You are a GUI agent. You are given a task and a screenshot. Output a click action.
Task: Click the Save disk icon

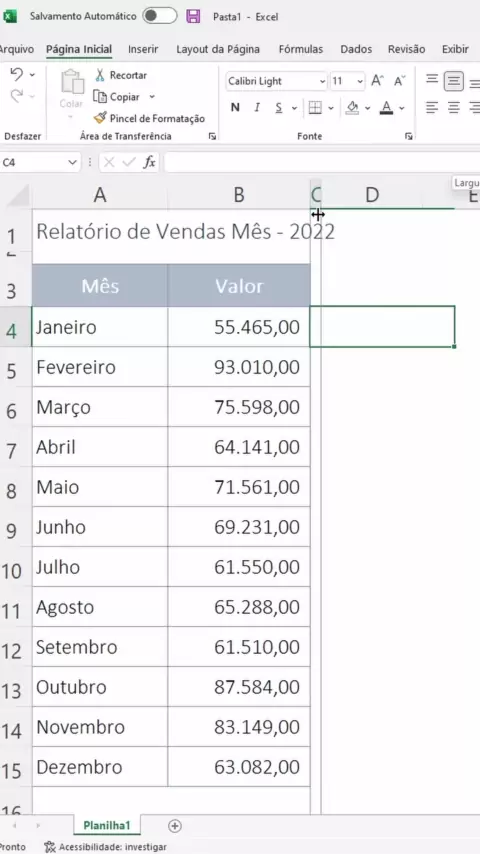pyautogui.click(x=193, y=16)
